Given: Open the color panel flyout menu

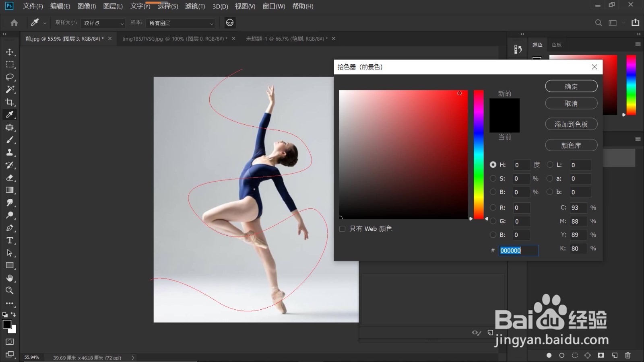Looking at the screenshot, I should (x=638, y=44).
